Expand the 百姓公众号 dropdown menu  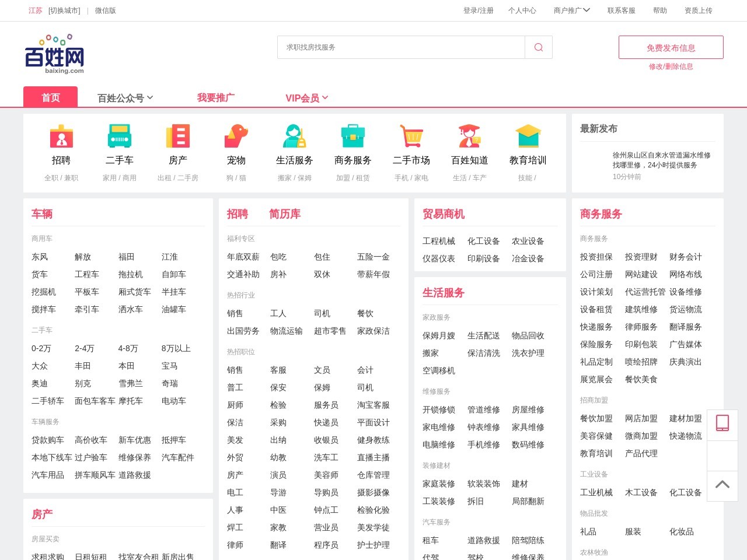pos(125,98)
